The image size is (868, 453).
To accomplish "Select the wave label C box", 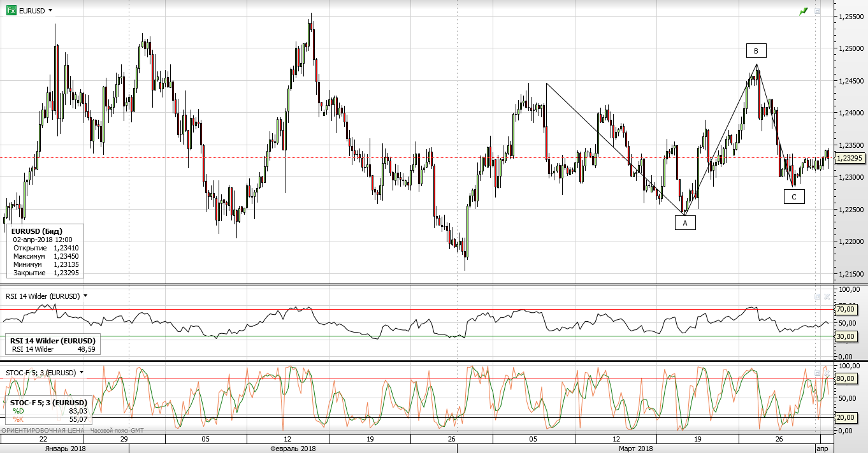I will click(x=794, y=197).
